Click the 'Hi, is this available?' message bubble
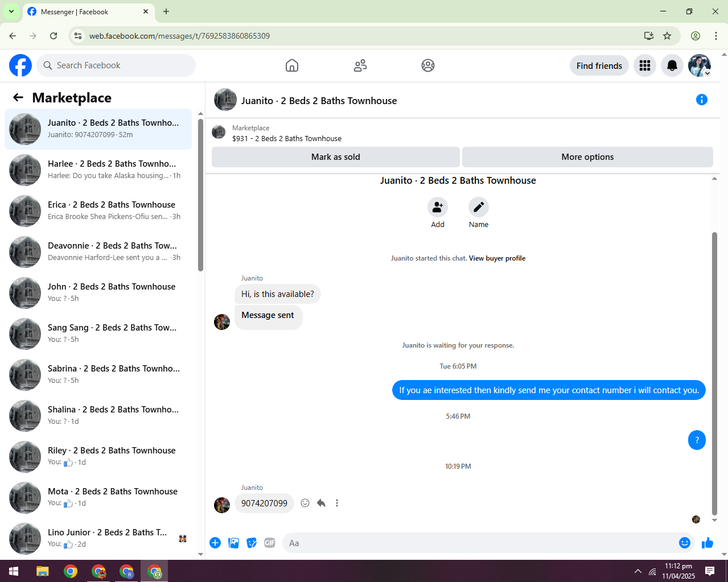728x582 pixels. 278,294
